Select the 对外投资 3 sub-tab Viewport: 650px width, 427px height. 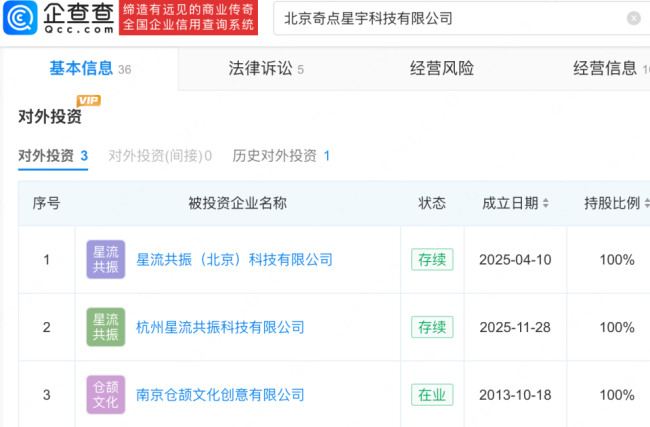53,156
